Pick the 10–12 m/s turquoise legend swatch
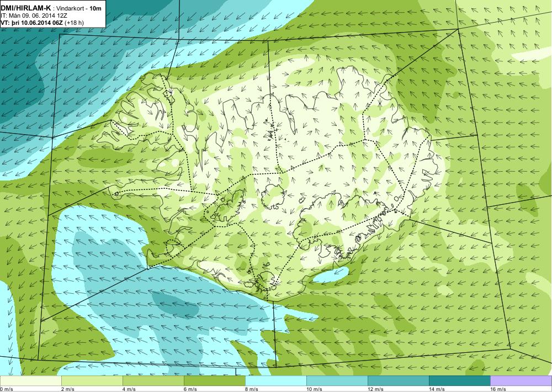Screen dimensions: 552x392 (x=337, y=381)
